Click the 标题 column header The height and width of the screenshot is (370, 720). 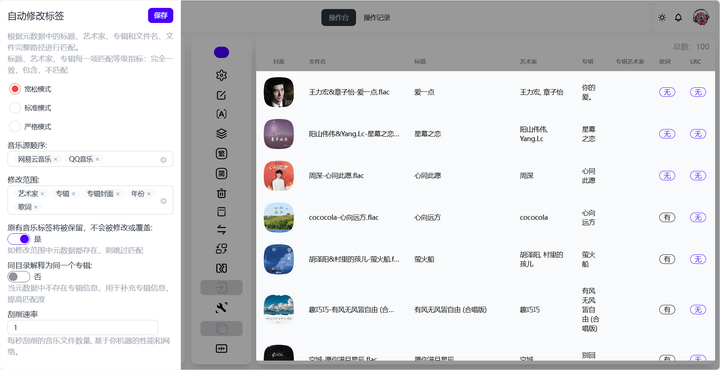pyautogui.click(x=420, y=61)
